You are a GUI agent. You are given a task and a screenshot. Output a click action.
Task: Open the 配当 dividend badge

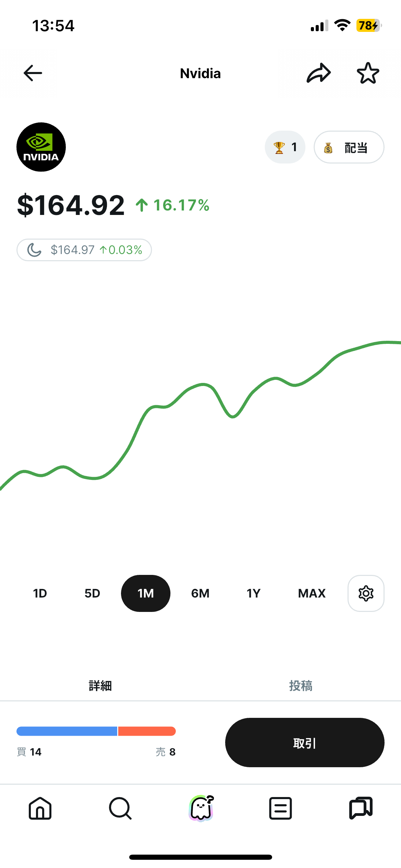click(349, 147)
